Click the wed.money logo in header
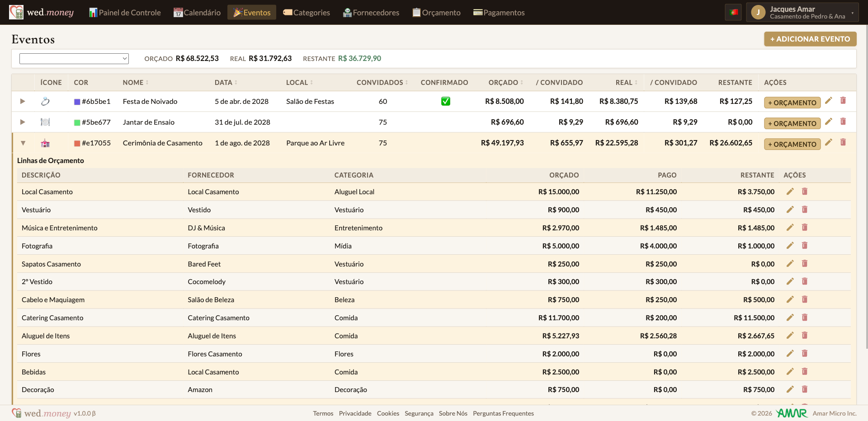The image size is (868, 421). (42, 12)
